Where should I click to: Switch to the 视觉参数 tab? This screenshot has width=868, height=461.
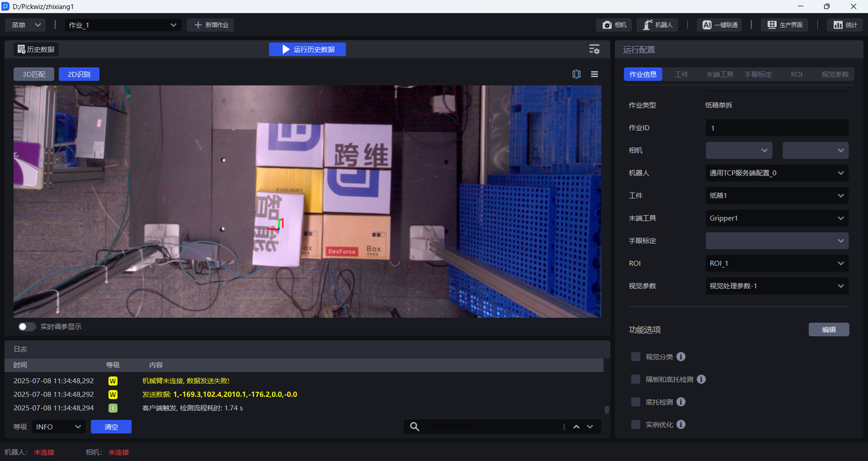834,75
